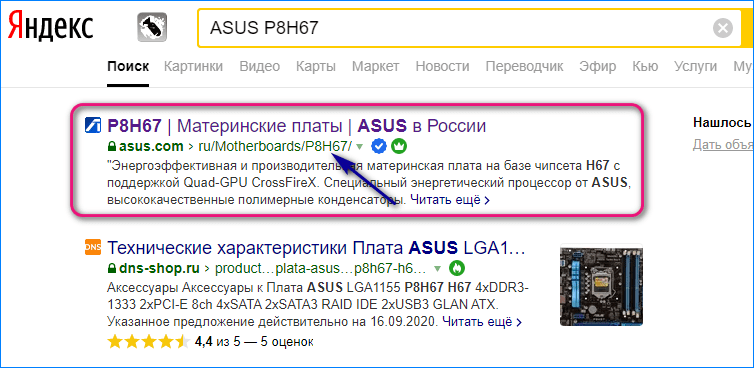
Task: Switch to the Маркет tab
Action: pos(376,66)
